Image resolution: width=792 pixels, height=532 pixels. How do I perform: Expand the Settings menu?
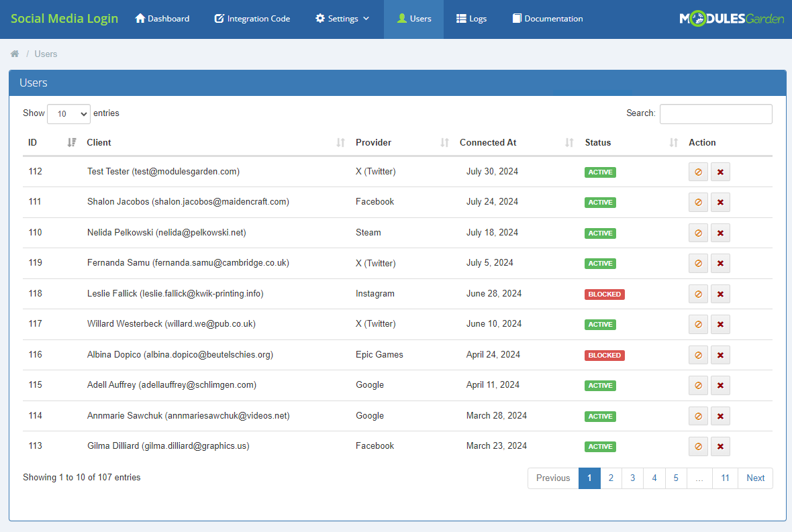[x=342, y=19]
